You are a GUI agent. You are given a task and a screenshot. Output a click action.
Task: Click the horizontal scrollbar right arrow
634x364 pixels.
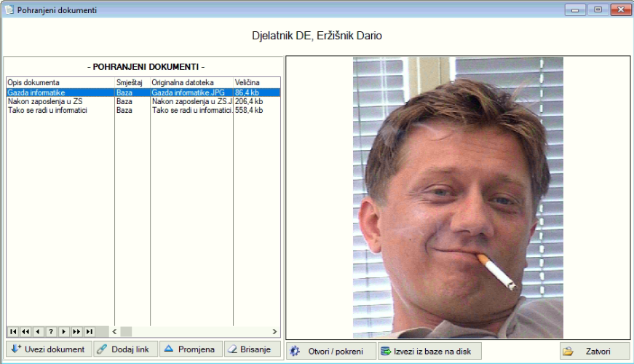point(275,332)
